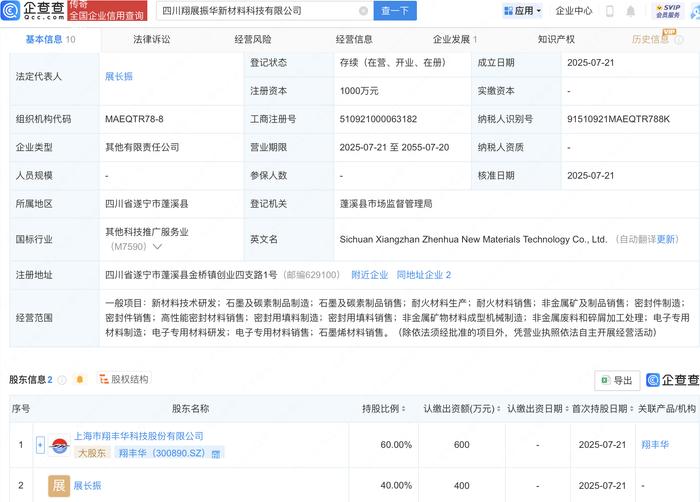Open legal representative 展长振 link in info table

point(119,76)
